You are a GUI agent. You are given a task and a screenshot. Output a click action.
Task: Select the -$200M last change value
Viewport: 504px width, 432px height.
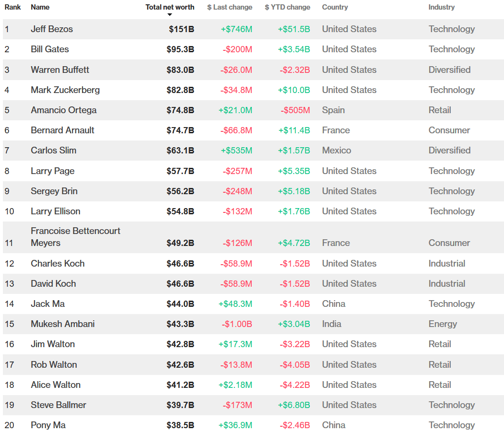(x=237, y=49)
